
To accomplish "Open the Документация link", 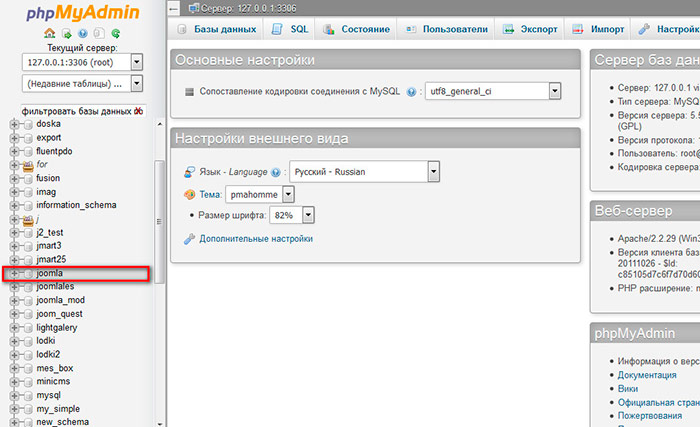I will [647, 375].
